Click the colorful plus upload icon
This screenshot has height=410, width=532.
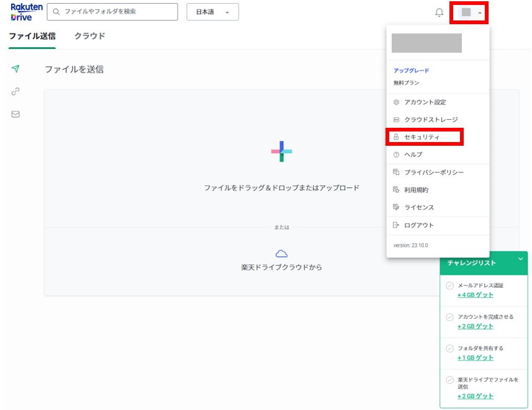coord(281,151)
